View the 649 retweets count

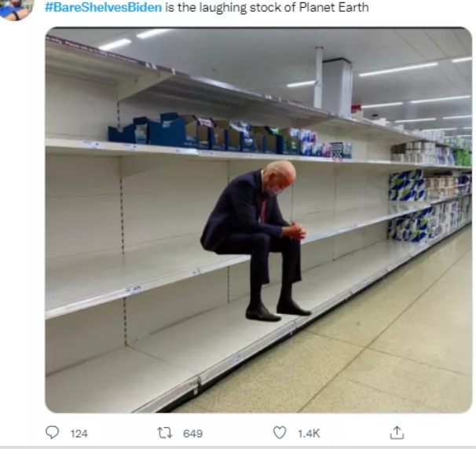pyautogui.click(x=192, y=433)
